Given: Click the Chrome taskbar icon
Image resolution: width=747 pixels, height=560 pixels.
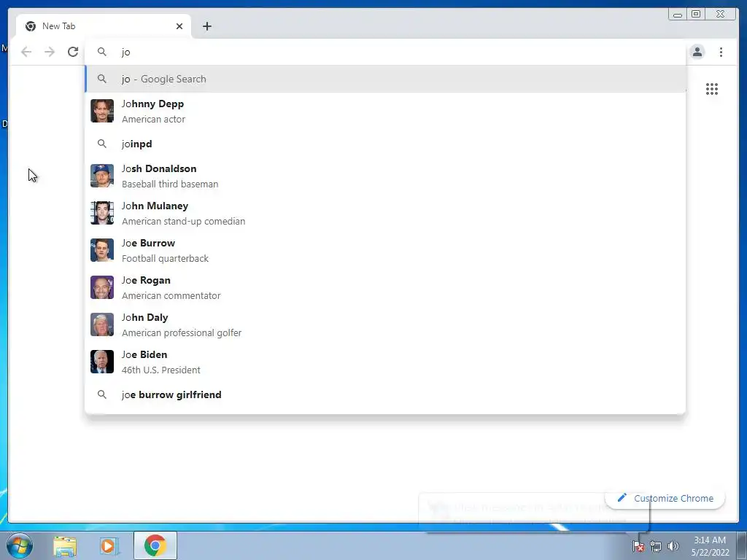Looking at the screenshot, I should click(x=155, y=545).
